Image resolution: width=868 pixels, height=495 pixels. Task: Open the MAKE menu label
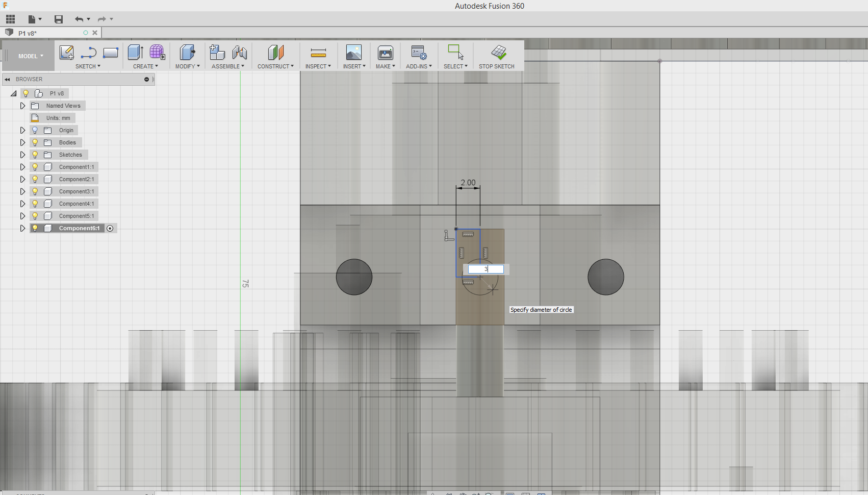coord(385,66)
